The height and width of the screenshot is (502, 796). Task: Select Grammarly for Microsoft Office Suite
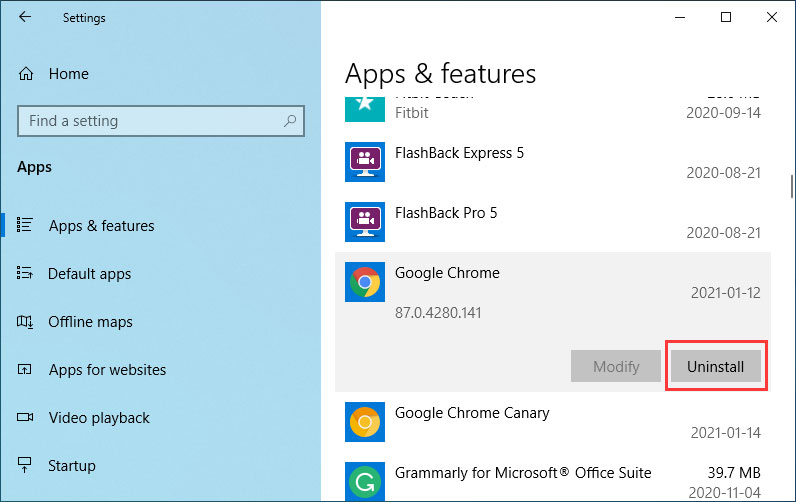[523, 473]
